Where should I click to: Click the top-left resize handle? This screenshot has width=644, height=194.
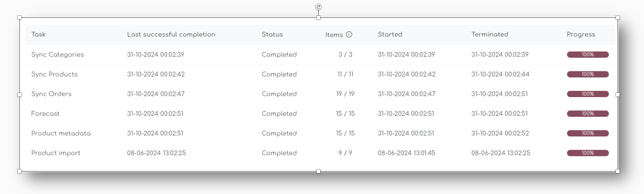click(20, 17)
